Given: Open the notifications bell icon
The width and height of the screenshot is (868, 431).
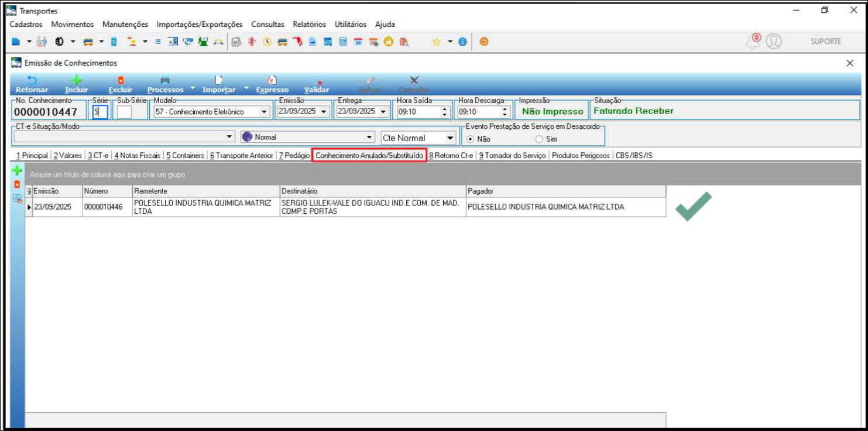Looking at the screenshot, I should click(753, 42).
